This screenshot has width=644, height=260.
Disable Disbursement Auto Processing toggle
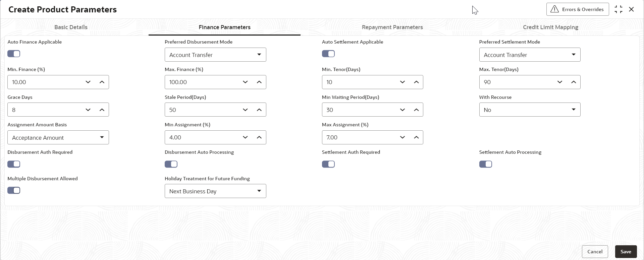[x=171, y=164]
